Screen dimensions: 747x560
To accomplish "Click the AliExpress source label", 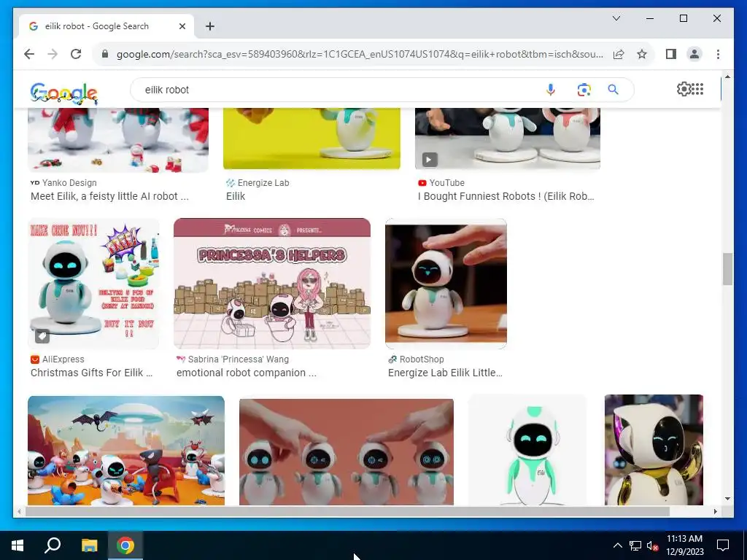I will point(63,359).
